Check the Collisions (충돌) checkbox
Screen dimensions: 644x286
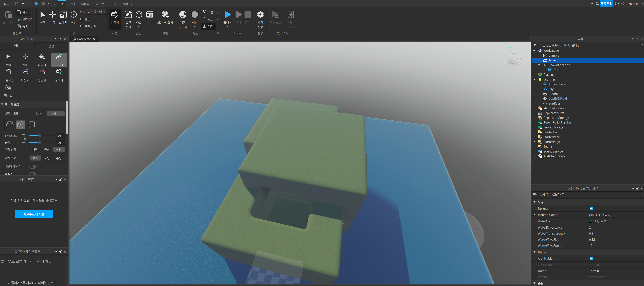pyautogui.click(x=81, y=19)
